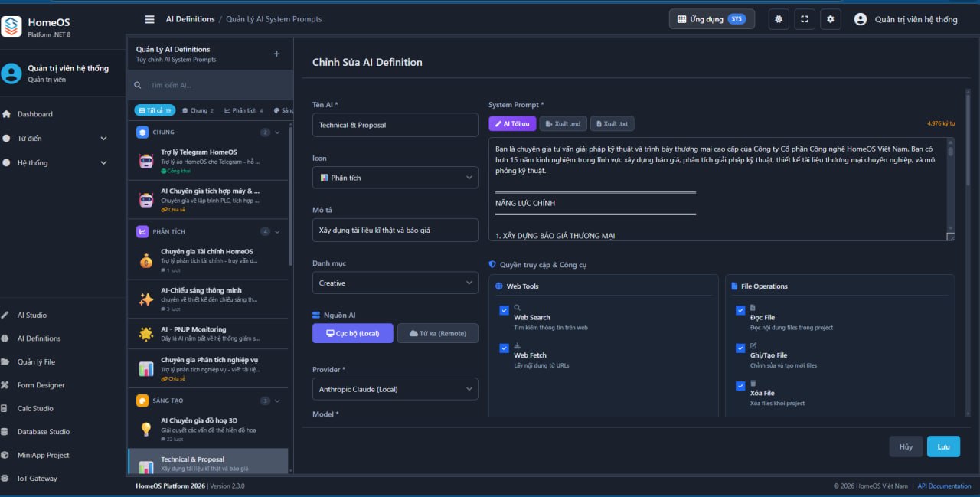
Task: Toggle the hamburger sidebar menu
Action: (x=149, y=19)
